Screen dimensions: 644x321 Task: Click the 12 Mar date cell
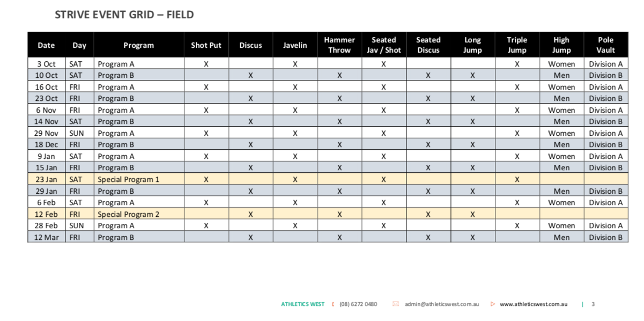tap(46, 237)
